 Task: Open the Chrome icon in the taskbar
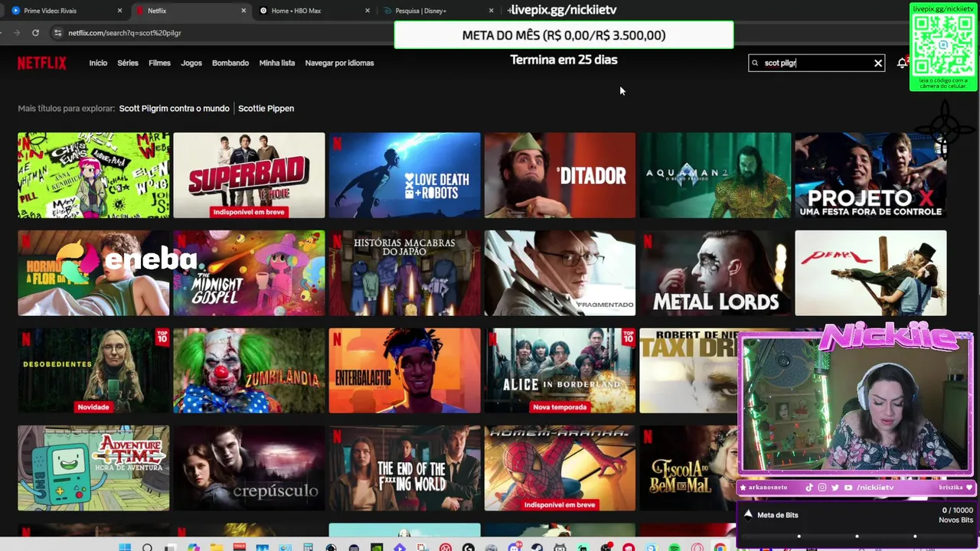[x=720, y=547]
